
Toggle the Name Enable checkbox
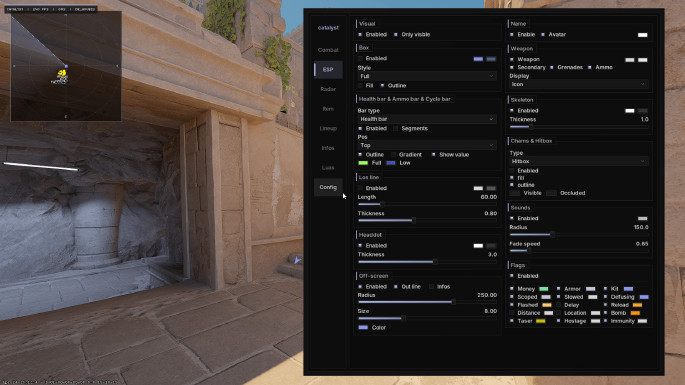pos(512,35)
